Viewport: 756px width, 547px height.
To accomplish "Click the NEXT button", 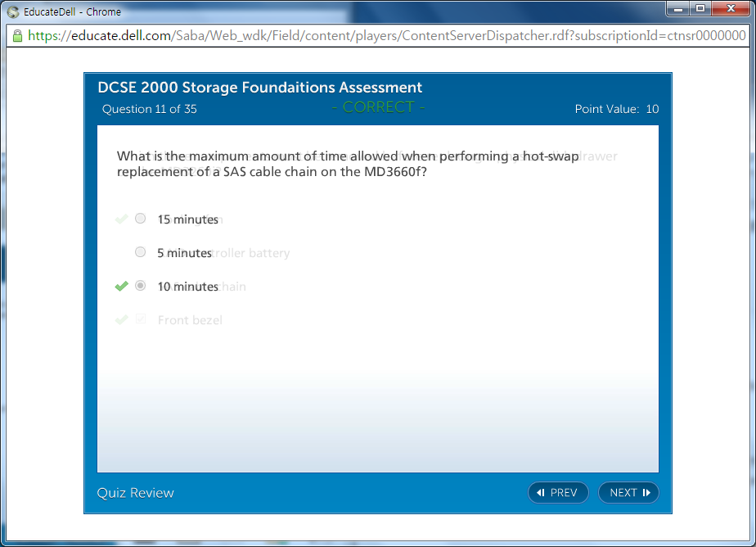I will (628, 492).
